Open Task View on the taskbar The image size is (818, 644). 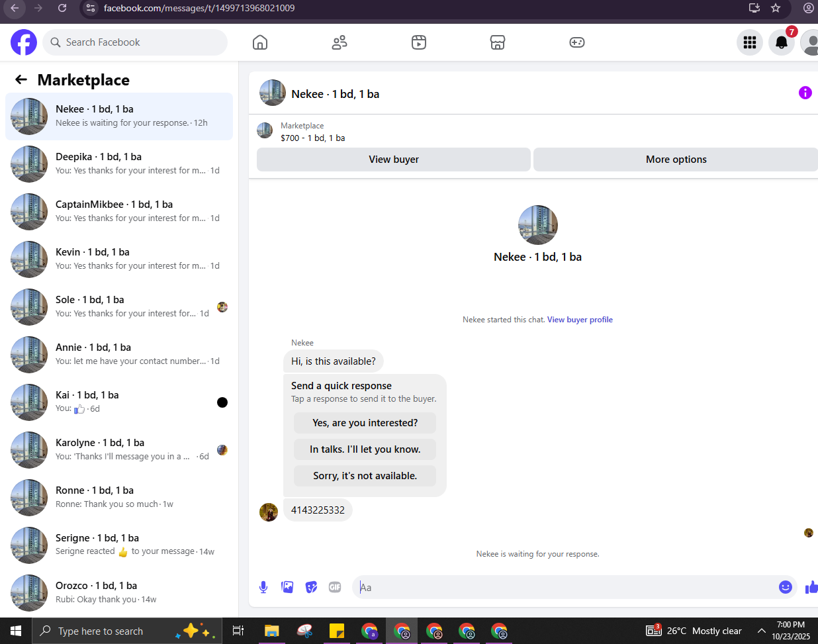coord(238,631)
